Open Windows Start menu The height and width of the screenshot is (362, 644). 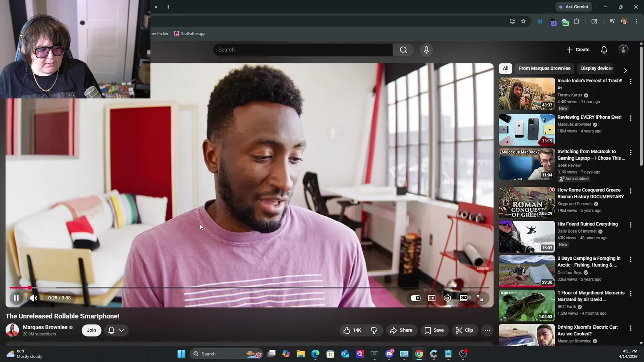click(x=181, y=354)
